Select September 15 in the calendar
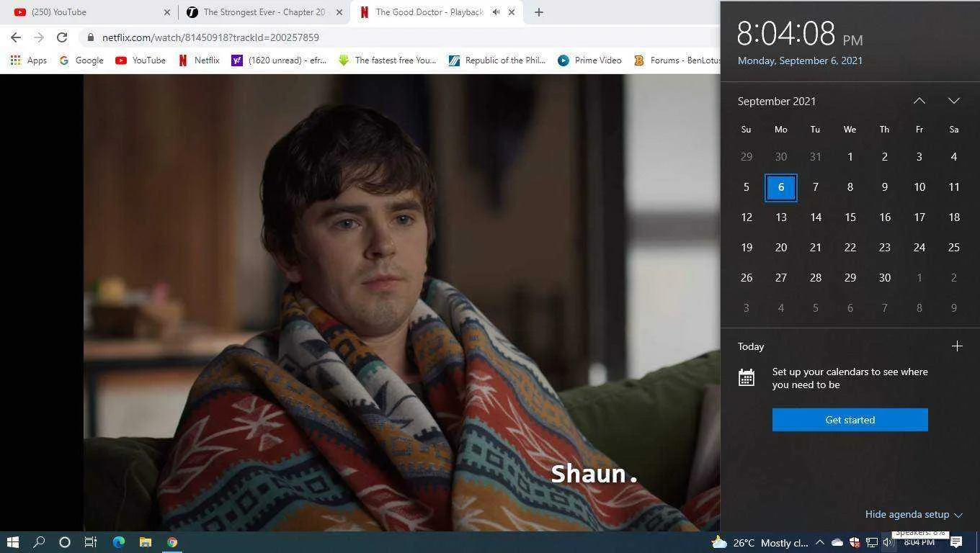This screenshot has height=553, width=980. 850,217
